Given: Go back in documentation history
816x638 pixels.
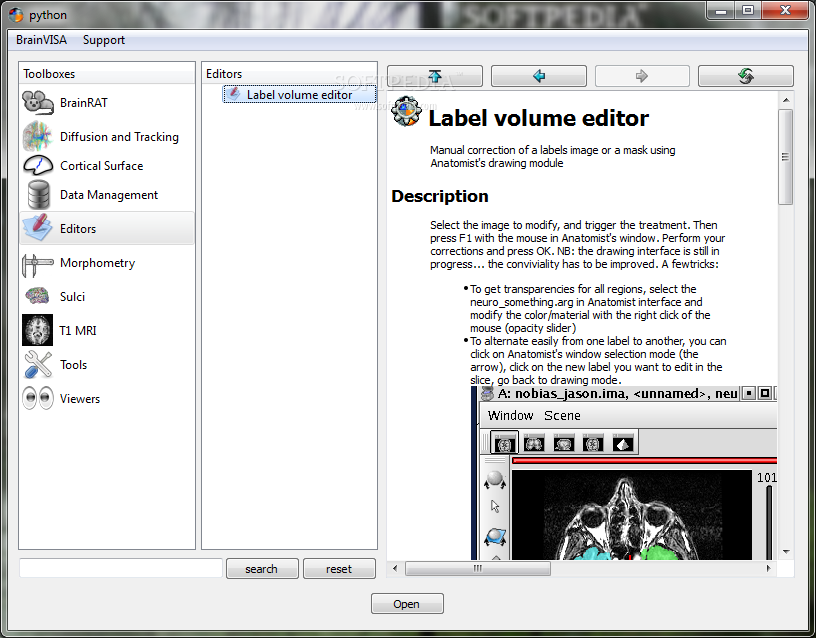Looking at the screenshot, I should click(539, 76).
